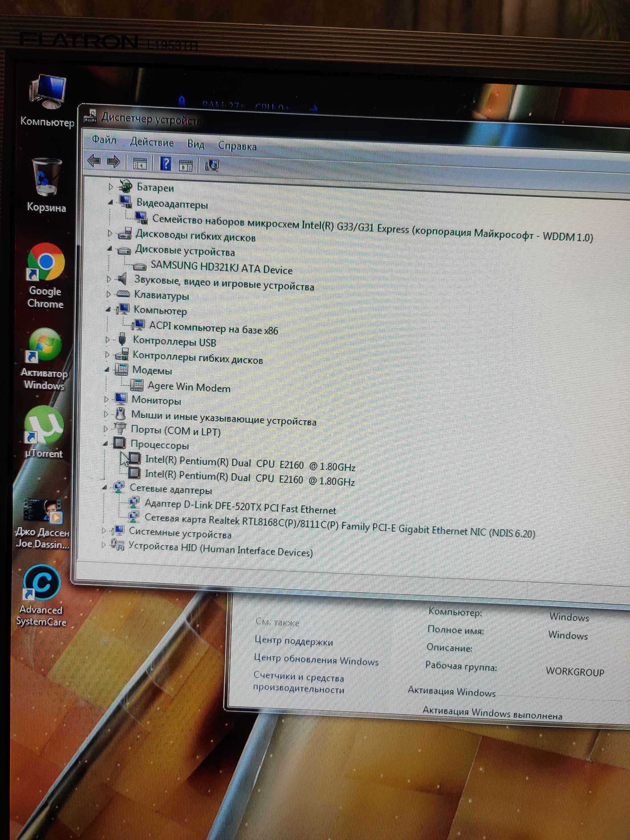Expand the Мониторы node
The image size is (630, 840).
[106, 399]
